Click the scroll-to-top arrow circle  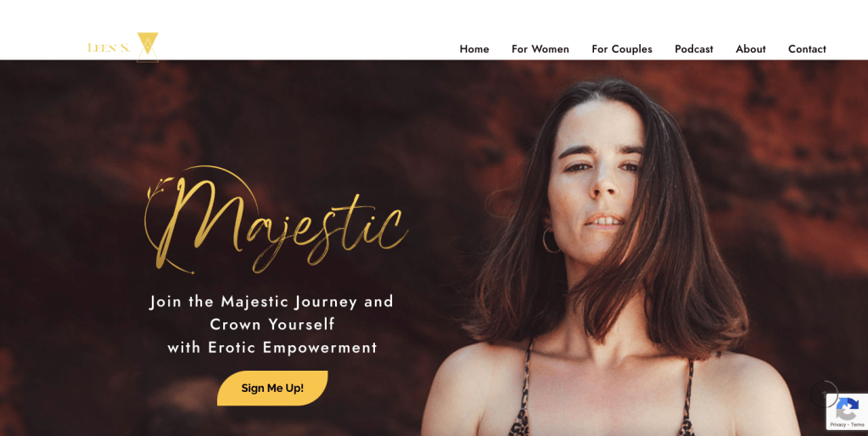(824, 394)
